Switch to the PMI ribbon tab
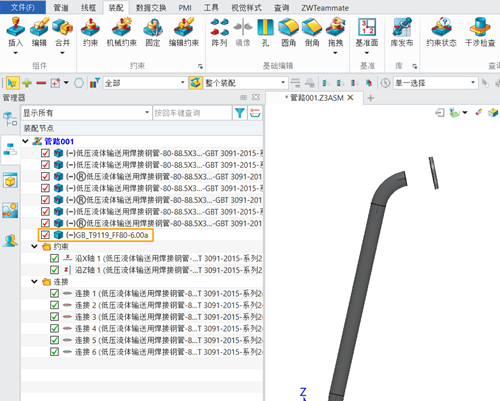 (x=185, y=8)
